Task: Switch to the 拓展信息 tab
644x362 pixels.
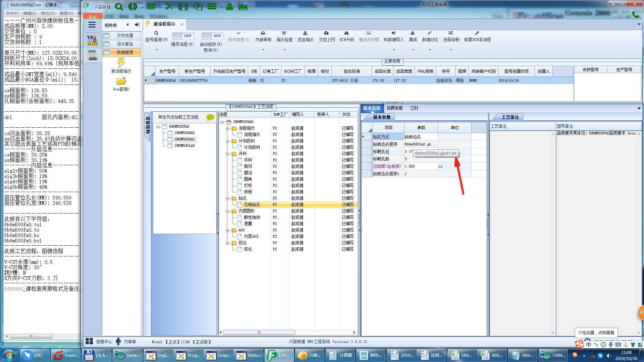Action: click(394, 108)
